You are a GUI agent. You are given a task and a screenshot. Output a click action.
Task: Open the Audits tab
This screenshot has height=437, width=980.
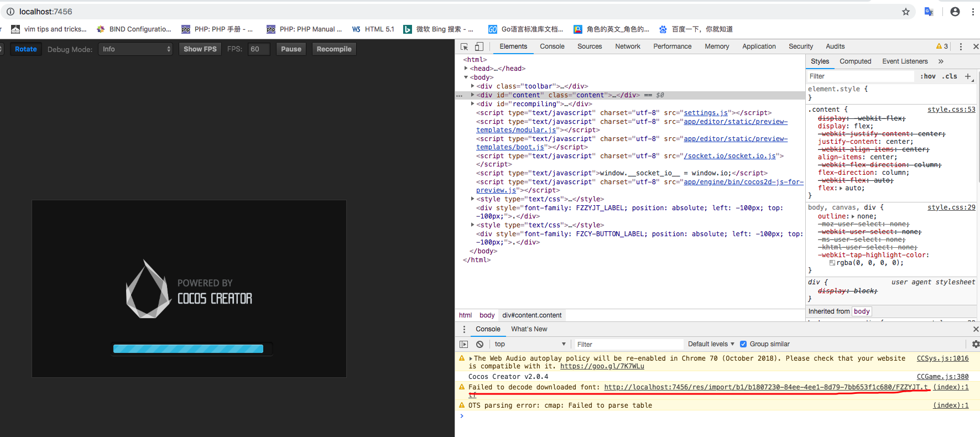coord(835,46)
